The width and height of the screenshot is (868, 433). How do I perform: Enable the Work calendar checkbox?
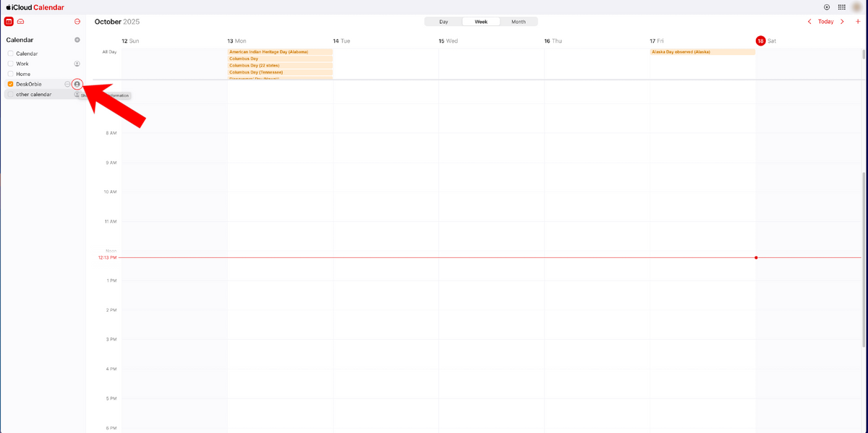coord(11,64)
